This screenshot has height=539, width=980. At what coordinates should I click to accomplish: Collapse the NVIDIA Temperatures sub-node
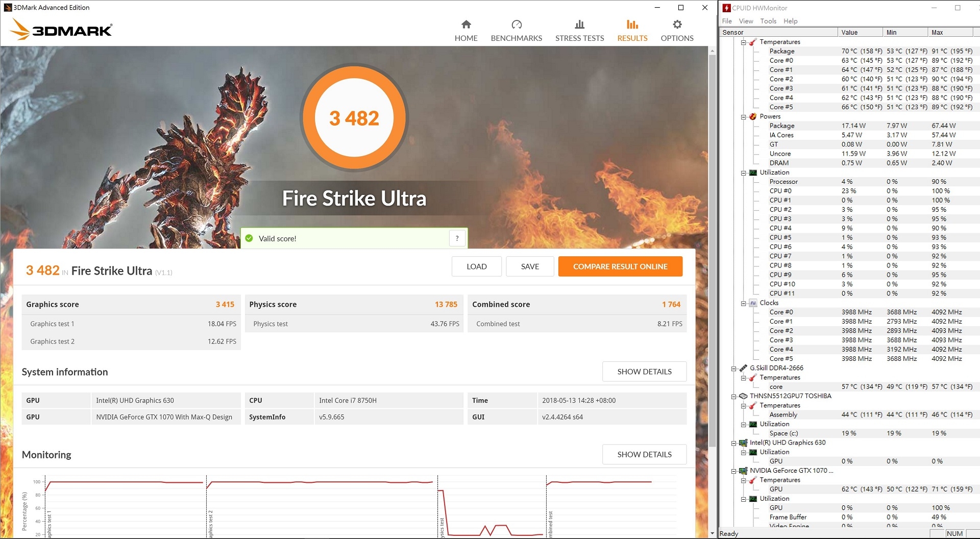744,480
